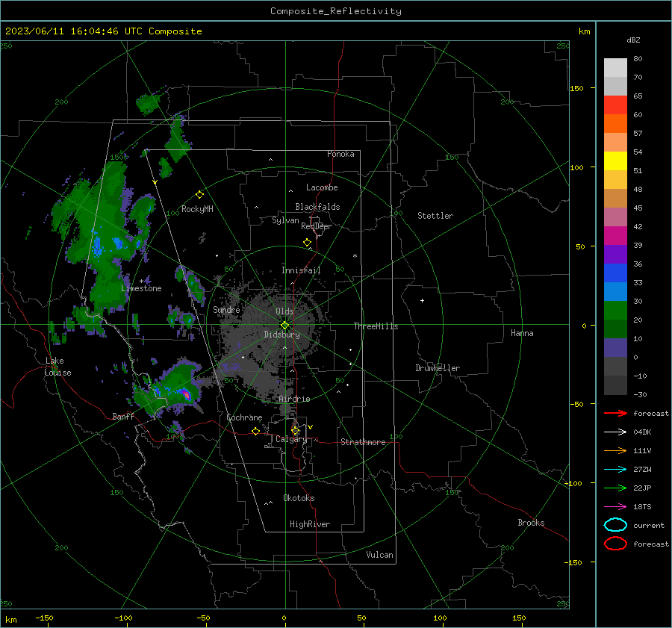Click the Sundre town label
Screen dimensions: 672x628
tap(226, 309)
